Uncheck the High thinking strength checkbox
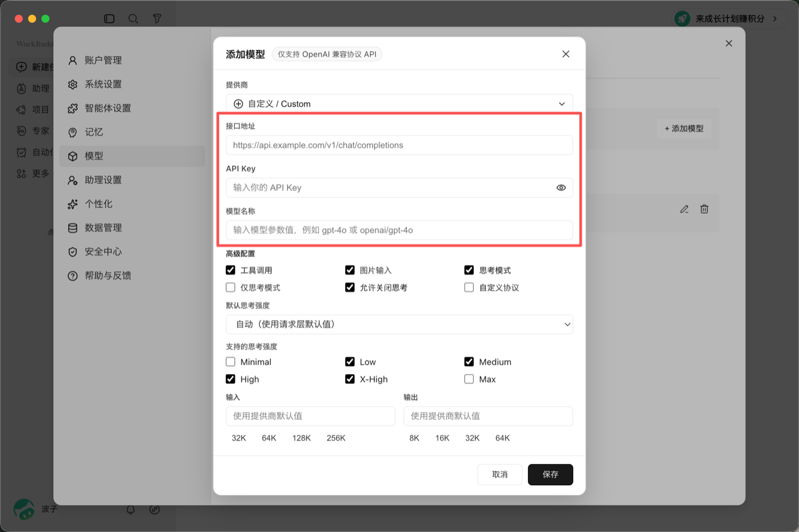 click(x=230, y=379)
